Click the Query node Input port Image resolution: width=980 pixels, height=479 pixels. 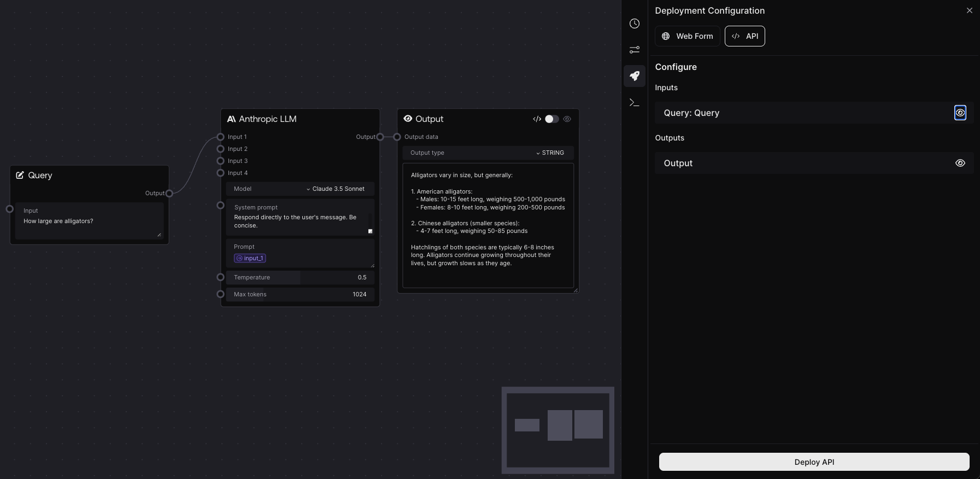click(x=9, y=209)
